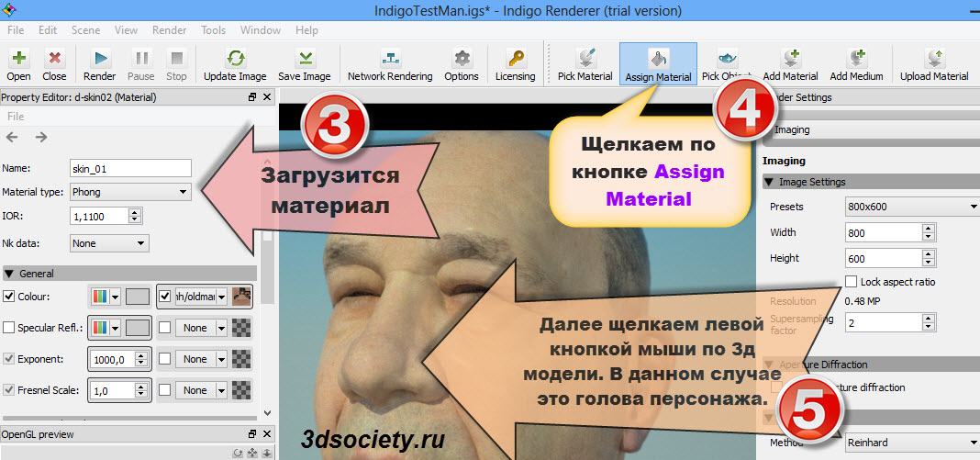Open the Material type dropdown
The image size is (980, 460).
(x=130, y=192)
